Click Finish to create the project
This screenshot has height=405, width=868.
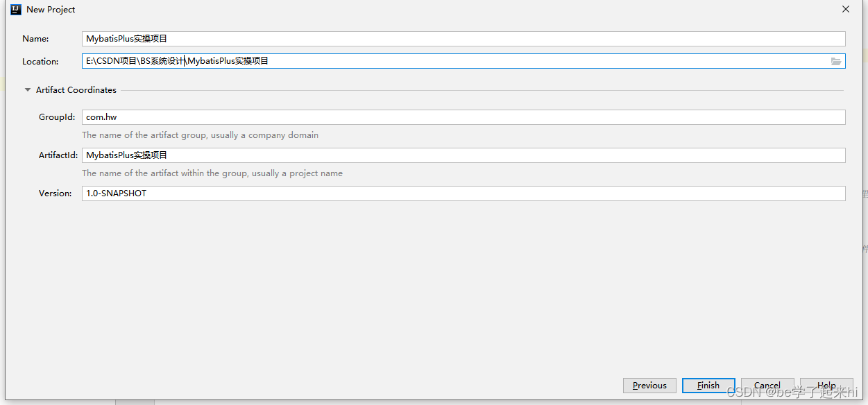point(708,386)
